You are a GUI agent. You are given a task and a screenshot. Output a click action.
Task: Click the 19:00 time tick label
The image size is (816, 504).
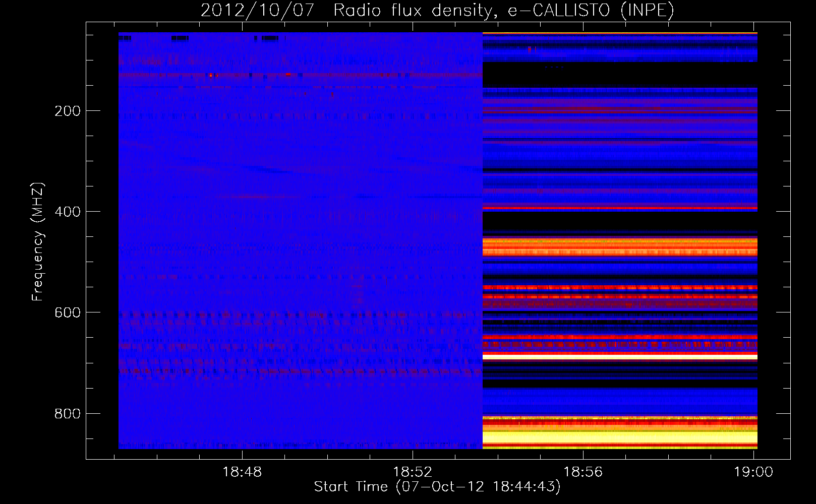[753, 472]
